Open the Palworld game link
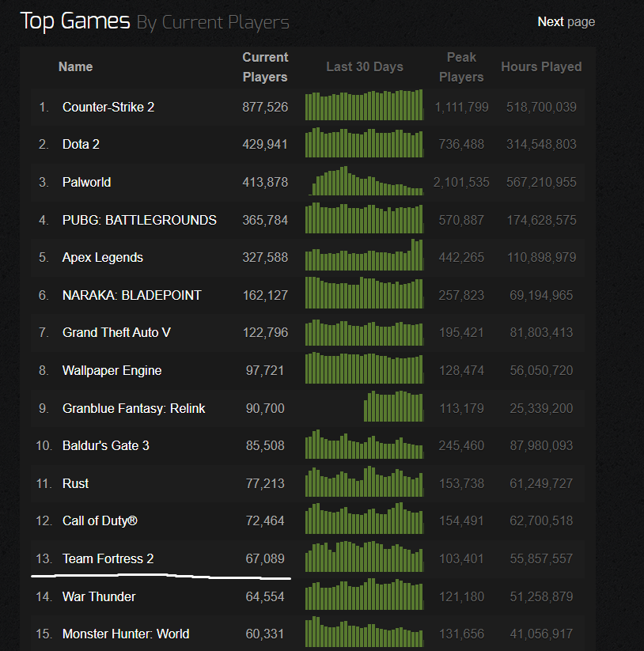 86,182
